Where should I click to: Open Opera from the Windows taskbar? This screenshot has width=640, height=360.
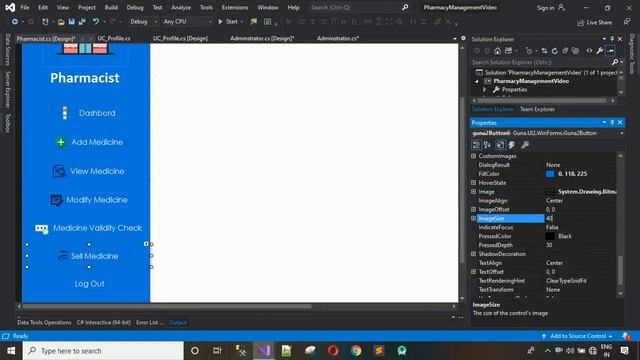(333, 351)
